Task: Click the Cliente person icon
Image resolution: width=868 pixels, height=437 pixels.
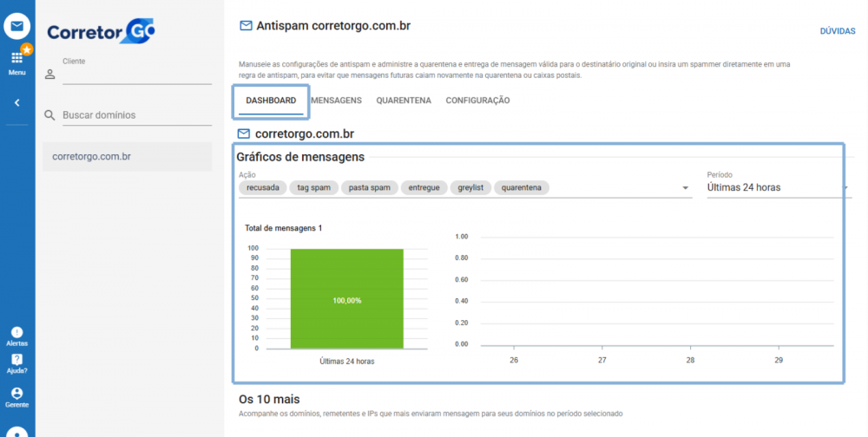Action: click(50, 74)
